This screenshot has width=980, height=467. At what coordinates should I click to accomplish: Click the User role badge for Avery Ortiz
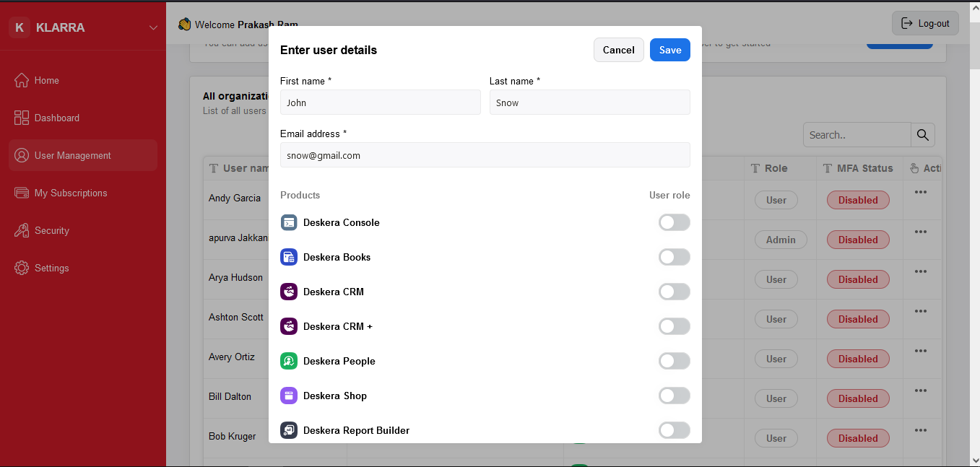776,359
